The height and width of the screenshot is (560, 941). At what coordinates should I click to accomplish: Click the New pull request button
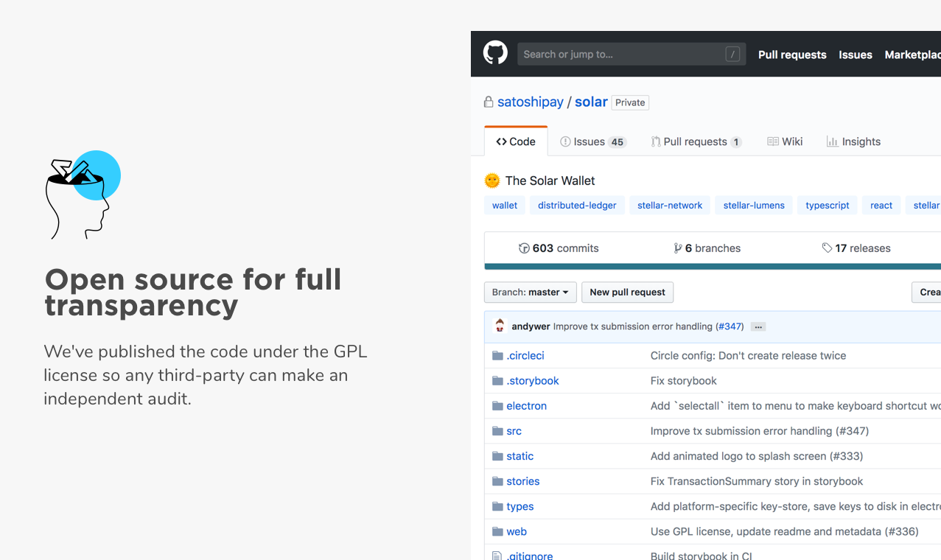(x=627, y=293)
